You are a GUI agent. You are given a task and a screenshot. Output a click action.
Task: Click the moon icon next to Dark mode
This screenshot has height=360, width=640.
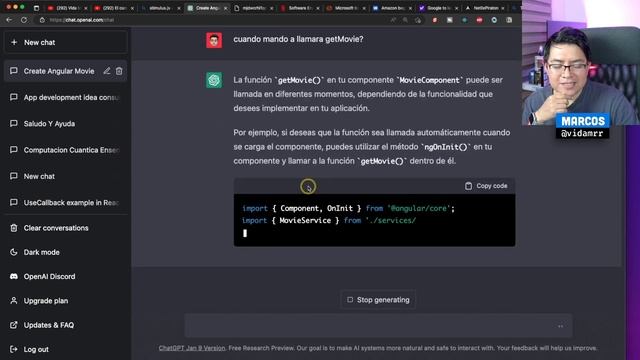13,252
